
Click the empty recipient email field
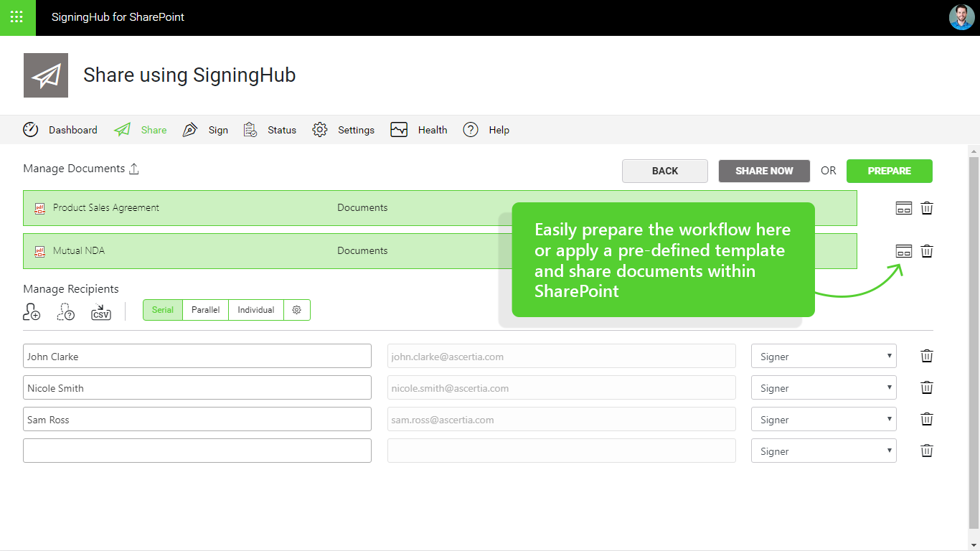pyautogui.click(x=562, y=451)
